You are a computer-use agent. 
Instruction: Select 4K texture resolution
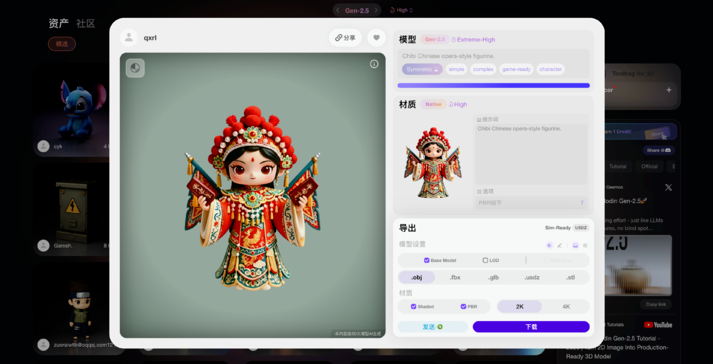point(566,306)
